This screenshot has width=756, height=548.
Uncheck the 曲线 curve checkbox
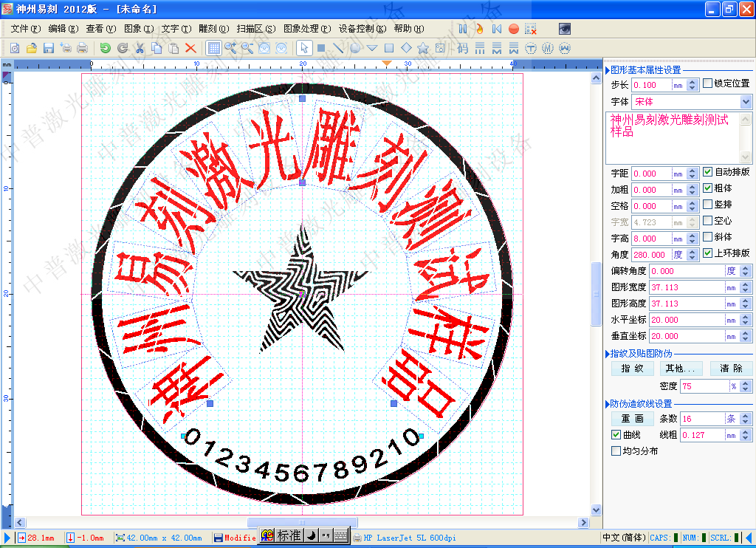click(x=616, y=435)
